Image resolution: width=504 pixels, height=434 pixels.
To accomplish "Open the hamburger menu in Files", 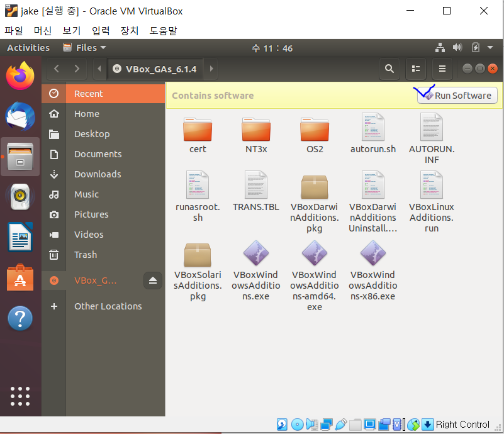I will [x=442, y=69].
